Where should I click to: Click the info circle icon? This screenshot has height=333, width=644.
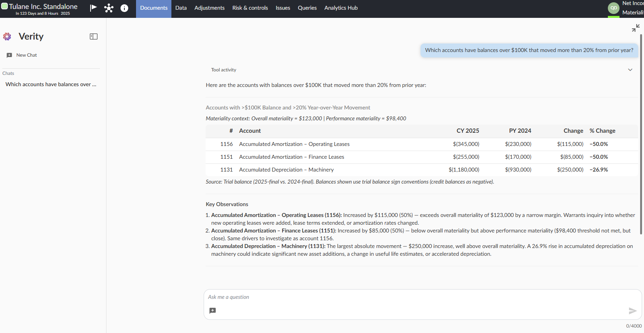coord(124,8)
